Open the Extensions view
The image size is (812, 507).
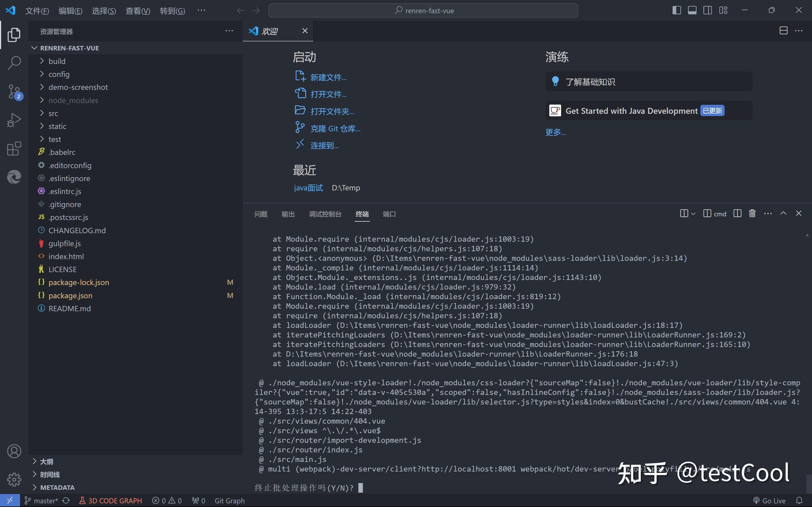[x=14, y=148]
